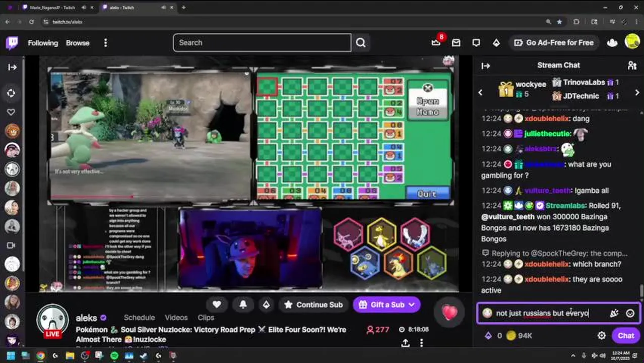This screenshot has width=644, height=363.
Task: Open the three-dot more menu in header
Action: coord(105,43)
